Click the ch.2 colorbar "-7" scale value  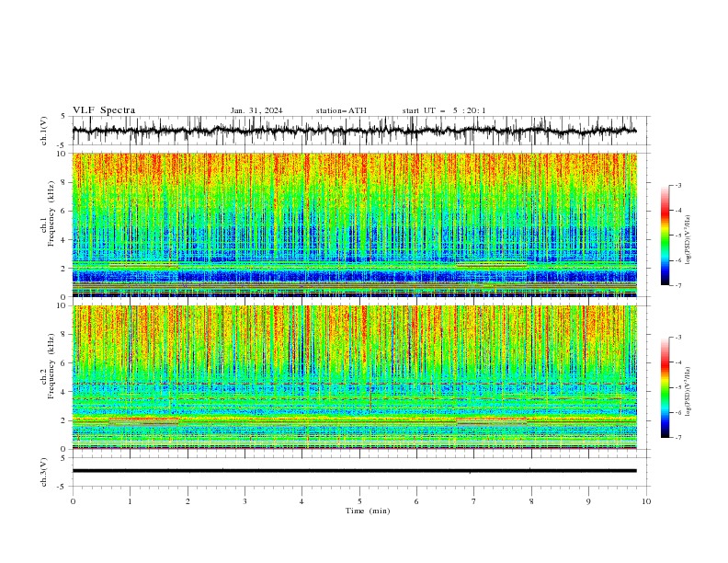click(x=678, y=438)
